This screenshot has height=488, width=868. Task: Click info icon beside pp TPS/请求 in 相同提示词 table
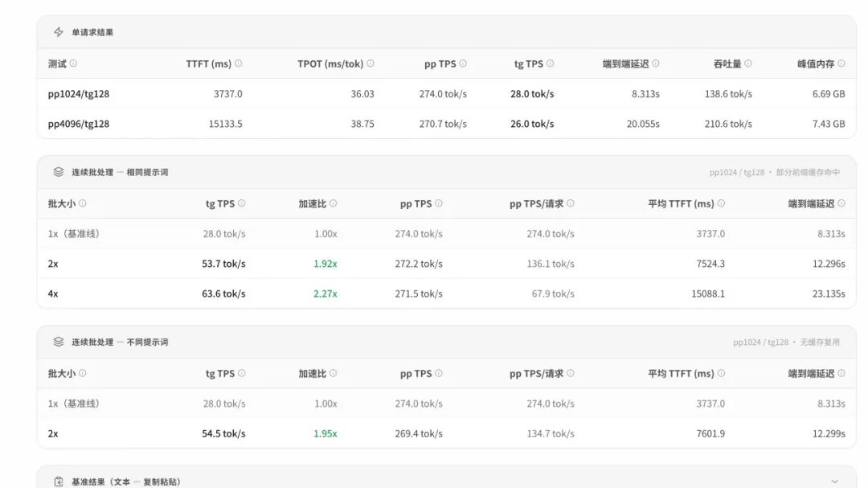point(570,203)
